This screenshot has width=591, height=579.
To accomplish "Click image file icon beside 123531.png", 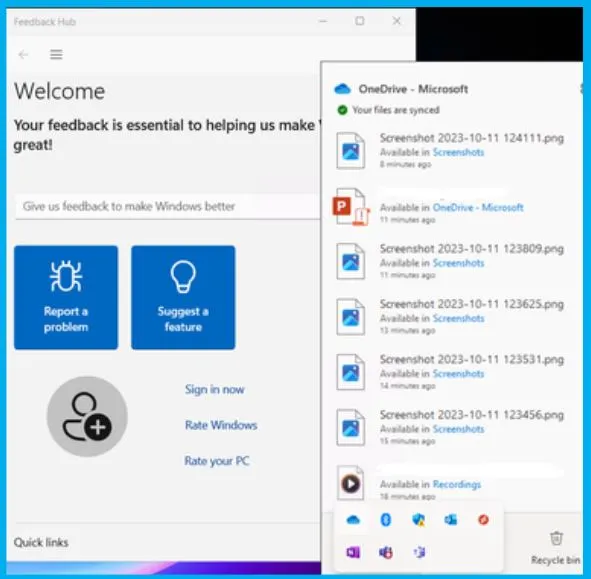I will tap(351, 372).
